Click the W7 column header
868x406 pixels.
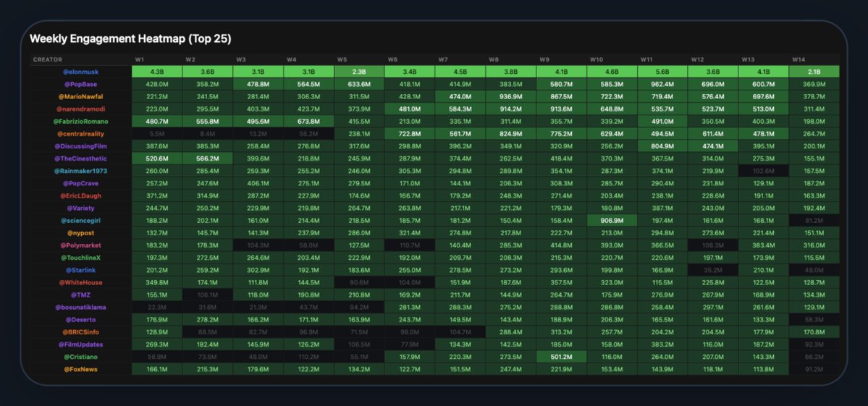point(443,59)
